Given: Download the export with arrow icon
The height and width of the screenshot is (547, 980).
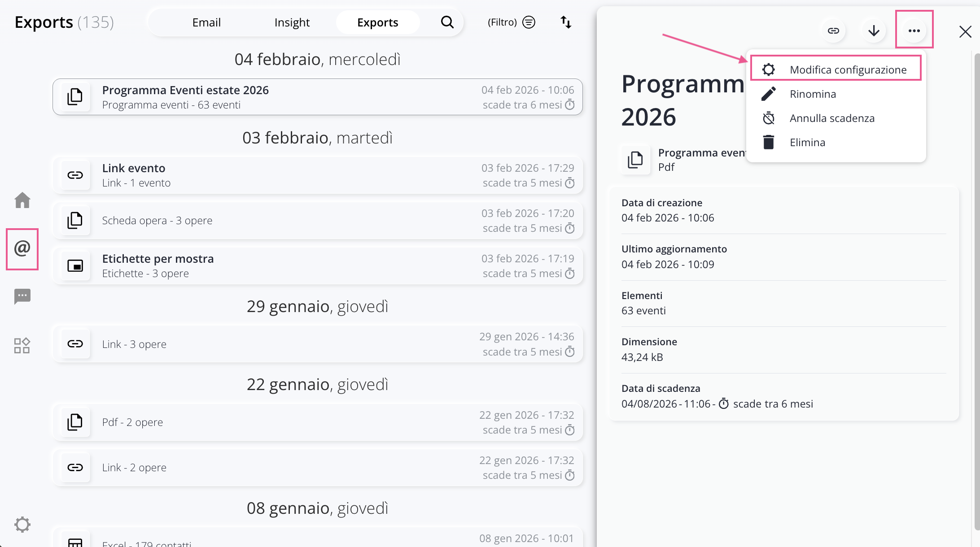Looking at the screenshot, I should click(x=873, y=31).
